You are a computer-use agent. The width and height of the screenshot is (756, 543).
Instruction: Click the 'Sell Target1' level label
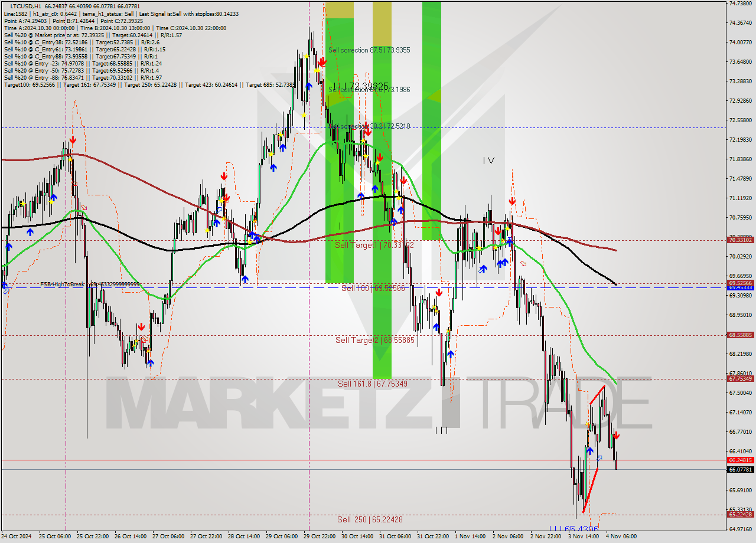point(374,245)
